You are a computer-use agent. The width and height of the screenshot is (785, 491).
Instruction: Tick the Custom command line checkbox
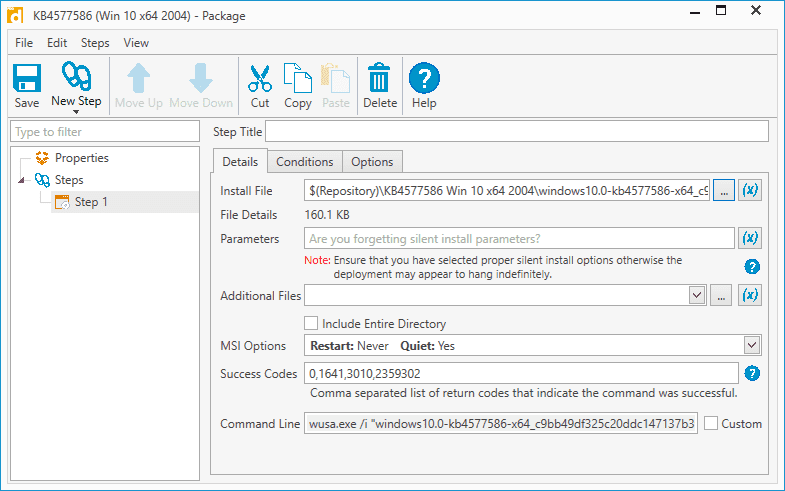pos(711,423)
